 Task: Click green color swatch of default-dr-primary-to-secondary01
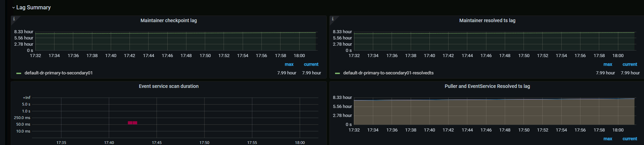(x=19, y=73)
